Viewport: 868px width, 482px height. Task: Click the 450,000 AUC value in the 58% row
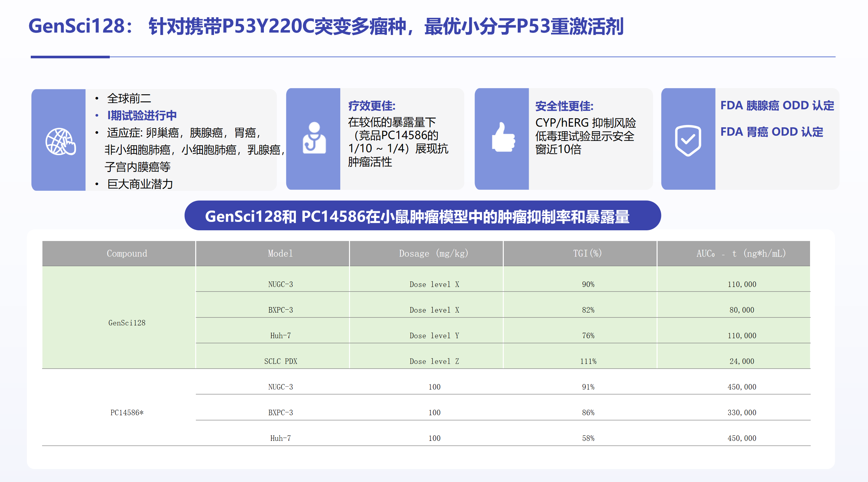(742, 438)
